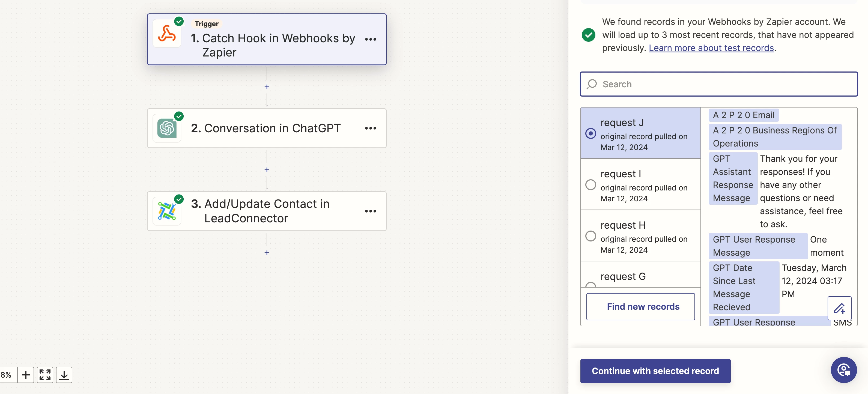This screenshot has height=394, width=868.
Task: Click the Webhooks by Zapier trigger icon
Action: click(x=167, y=34)
